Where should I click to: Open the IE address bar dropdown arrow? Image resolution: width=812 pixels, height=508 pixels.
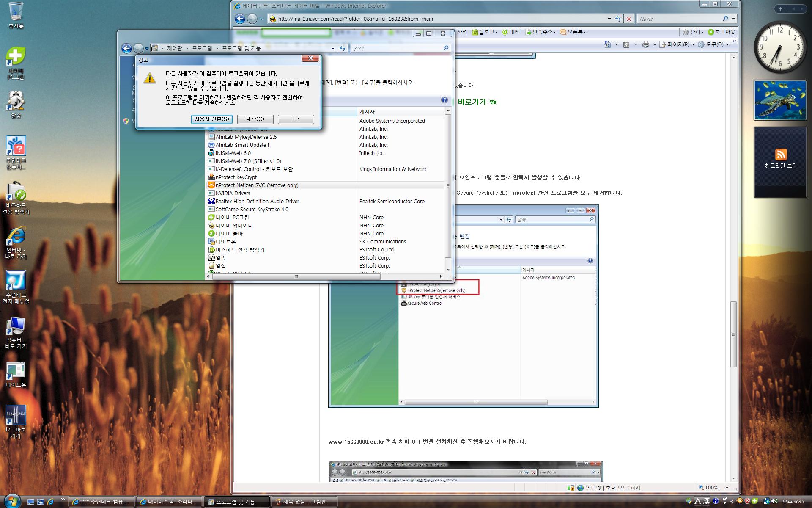pos(609,19)
